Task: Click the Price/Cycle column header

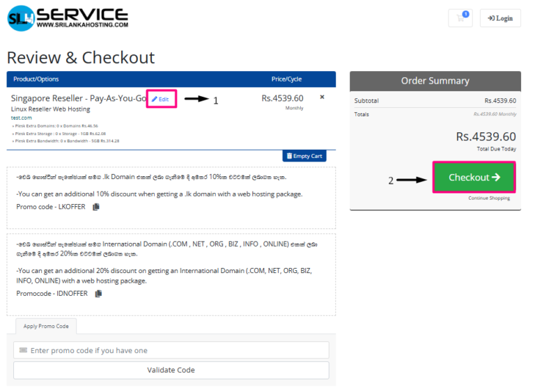Action: [x=286, y=79]
